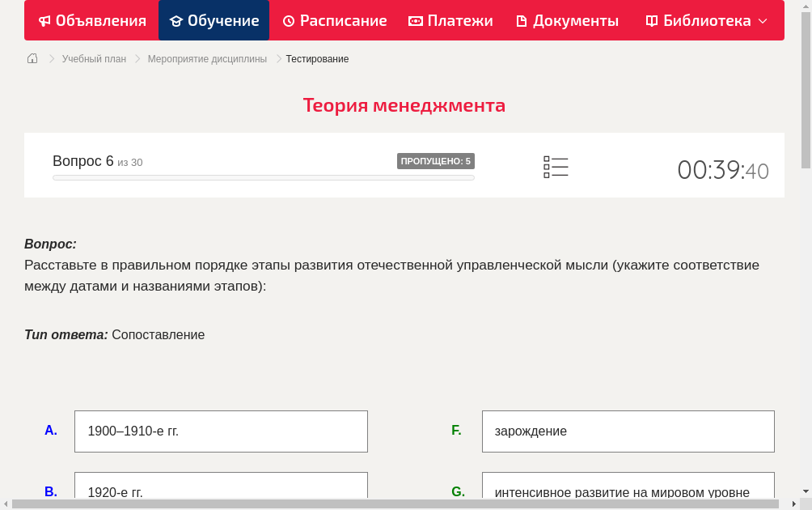Open the question navigator list icon
The image size is (812, 510).
point(556,166)
